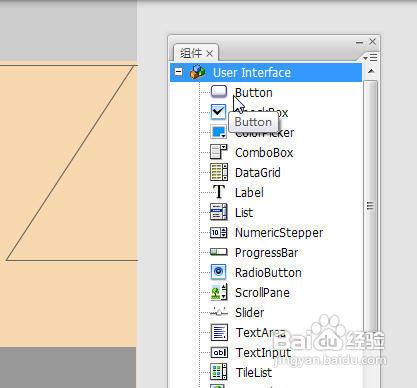Click the Button component icon
The height and width of the screenshot is (388, 417).
pos(219,92)
